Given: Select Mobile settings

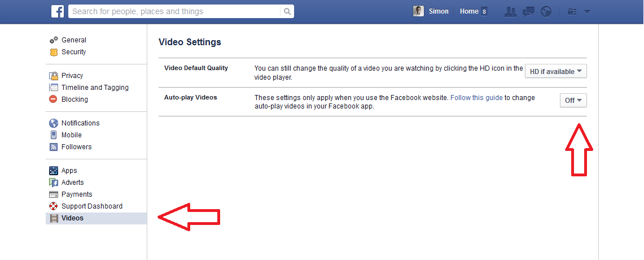Looking at the screenshot, I should point(72,135).
